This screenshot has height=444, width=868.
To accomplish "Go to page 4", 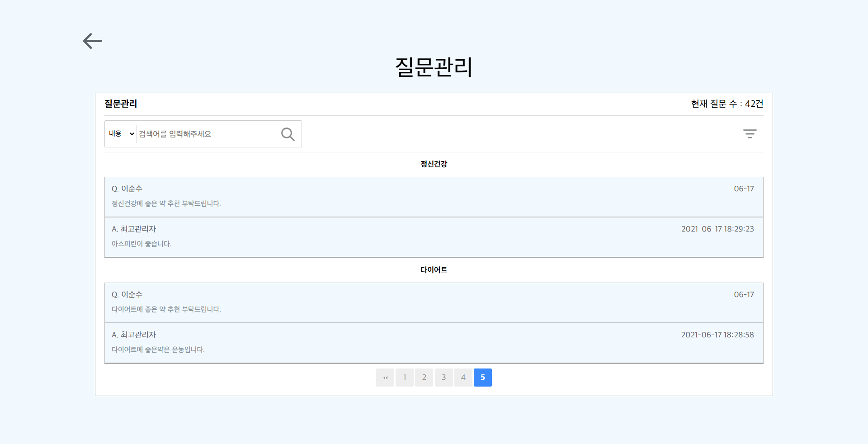I will coord(463,378).
